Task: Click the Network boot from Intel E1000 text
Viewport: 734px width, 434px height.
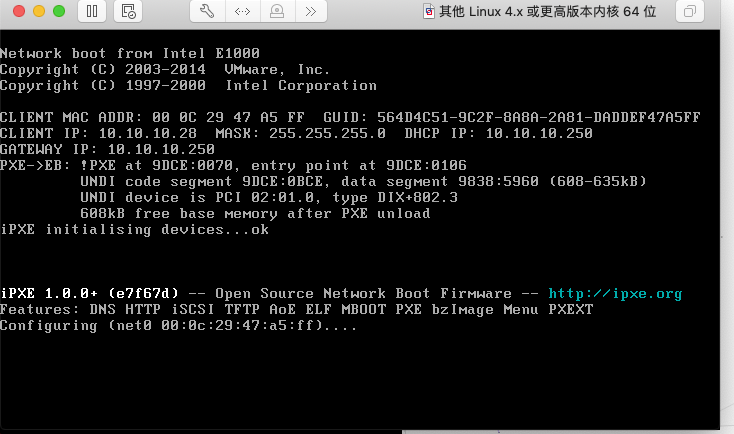Action: 130,53
